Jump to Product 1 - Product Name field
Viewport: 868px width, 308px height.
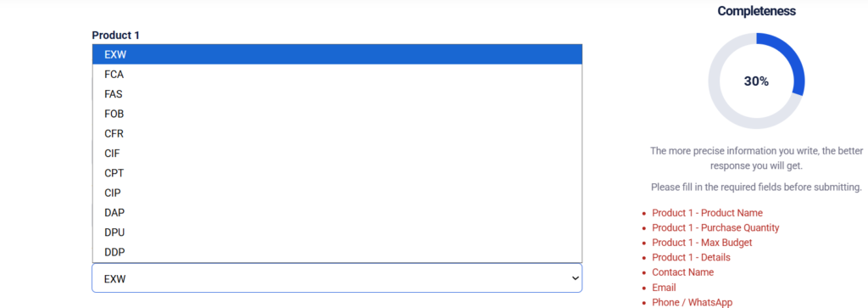(707, 213)
